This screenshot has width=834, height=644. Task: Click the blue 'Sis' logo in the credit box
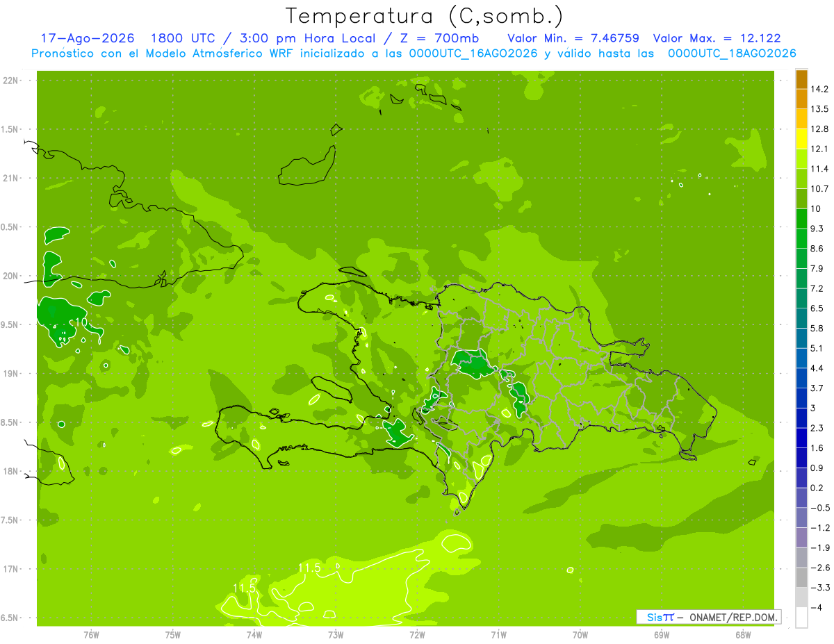pyautogui.click(x=653, y=617)
